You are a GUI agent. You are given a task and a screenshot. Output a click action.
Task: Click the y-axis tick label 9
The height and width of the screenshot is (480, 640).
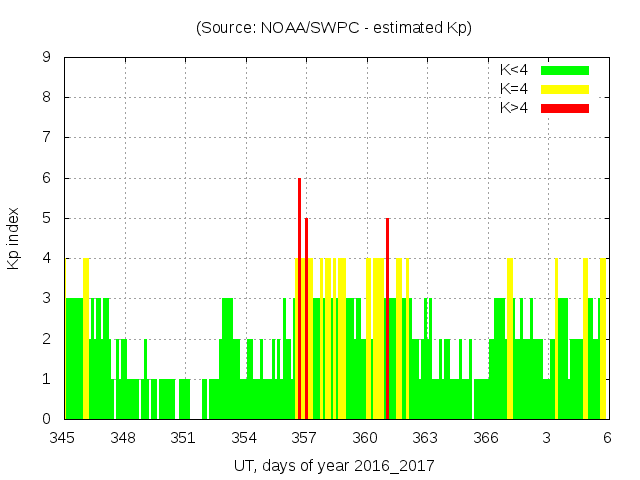click(46, 58)
